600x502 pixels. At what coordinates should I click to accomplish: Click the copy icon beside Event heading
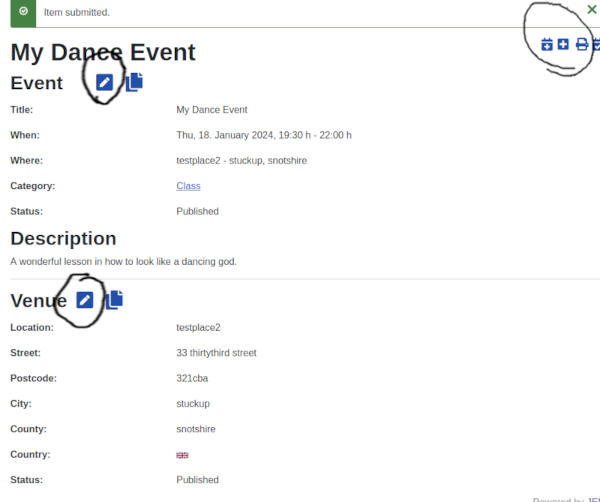coord(134,82)
